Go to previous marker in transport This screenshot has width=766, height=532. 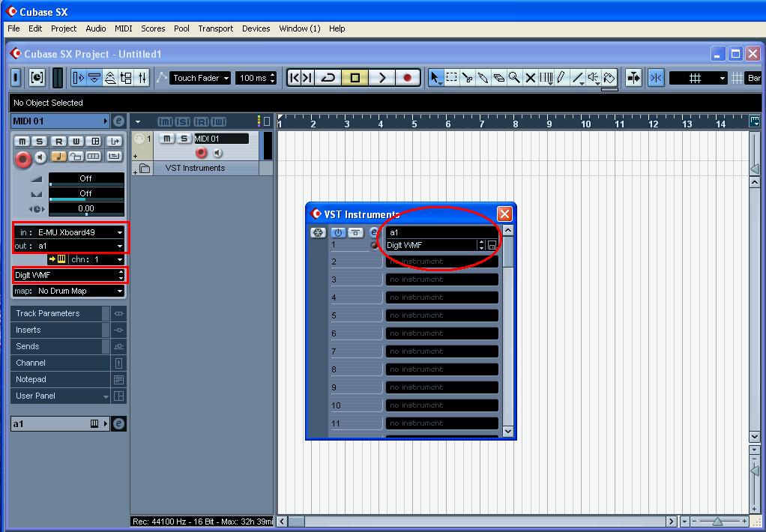click(x=294, y=78)
